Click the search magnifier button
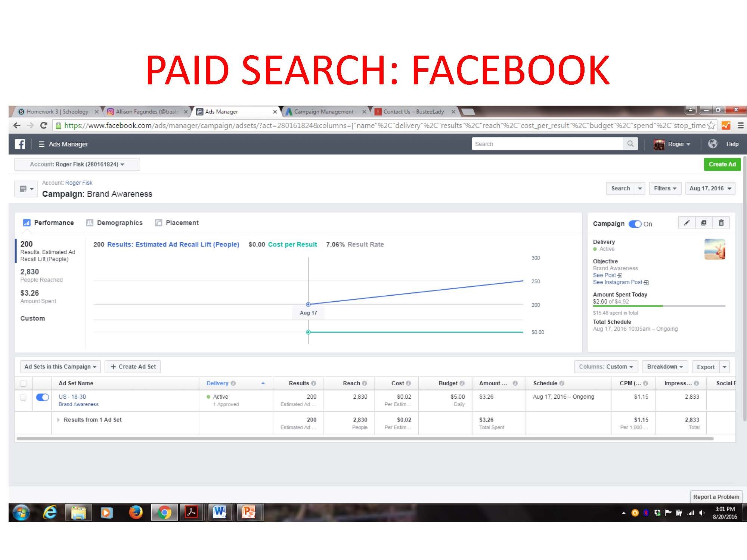This screenshot has height=560, width=747. [x=630, y=144]
